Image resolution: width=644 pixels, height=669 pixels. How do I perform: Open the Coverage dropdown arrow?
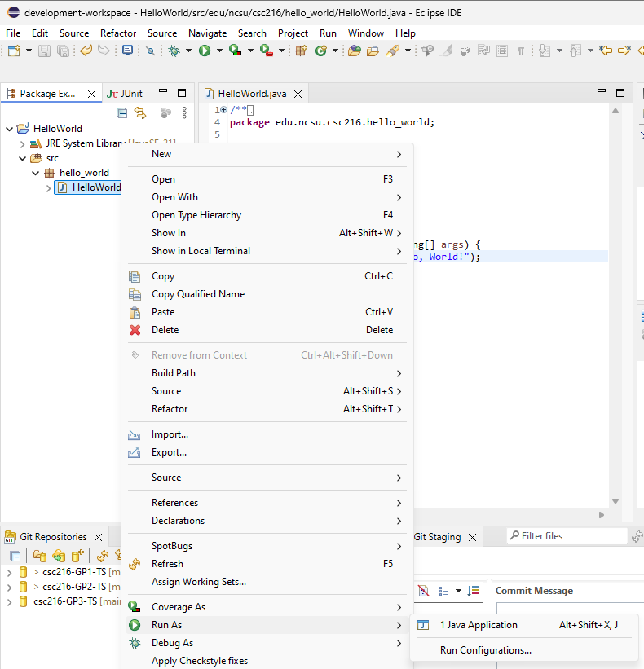pyautogui.click(x=250, y=51)
